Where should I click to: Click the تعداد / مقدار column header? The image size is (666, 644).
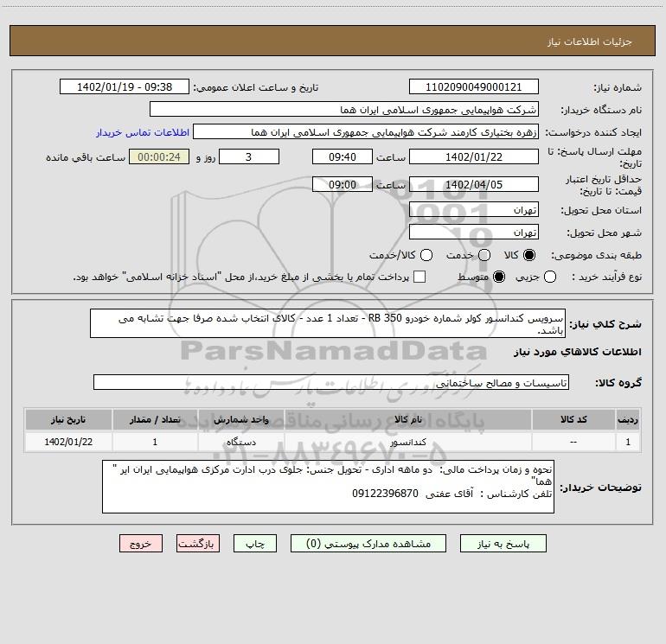click(x=155, y=419)
